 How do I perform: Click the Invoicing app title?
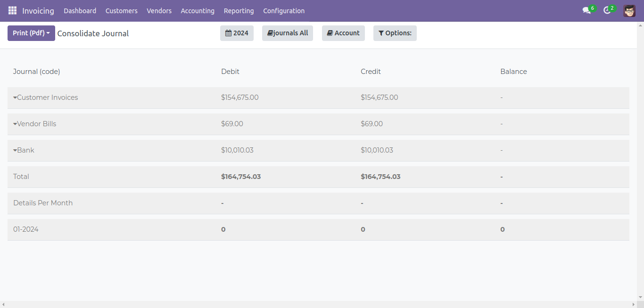point(38,11)
